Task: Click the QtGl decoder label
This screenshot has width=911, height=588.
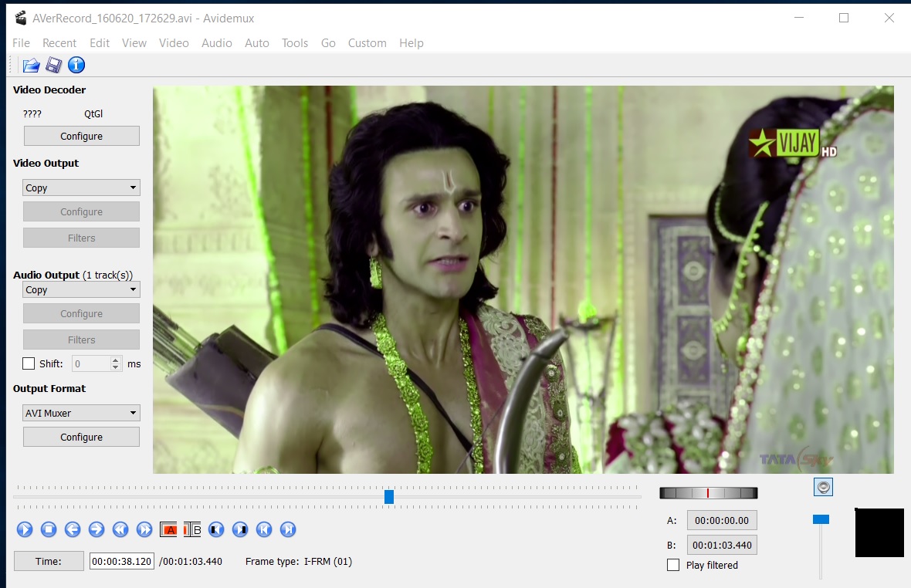Action: (x=93, y=113)
